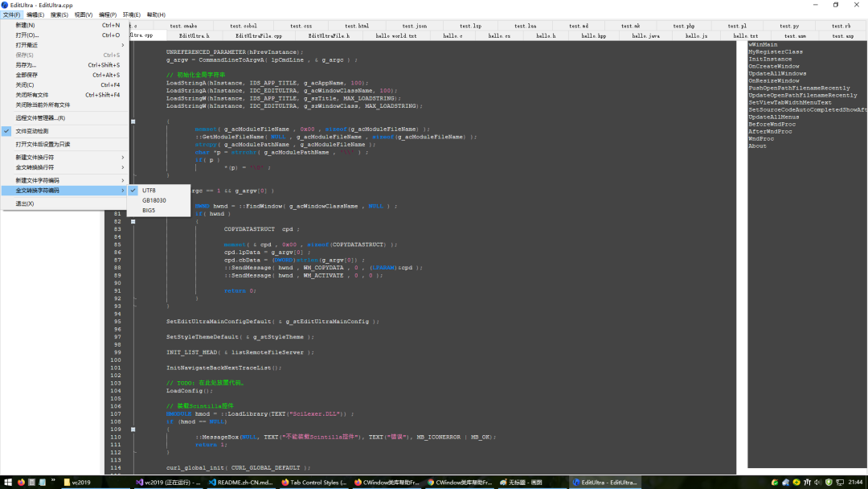Switch to EditUltraFile.h tab
Screen dimensions: 868x489
pos(329,36)
